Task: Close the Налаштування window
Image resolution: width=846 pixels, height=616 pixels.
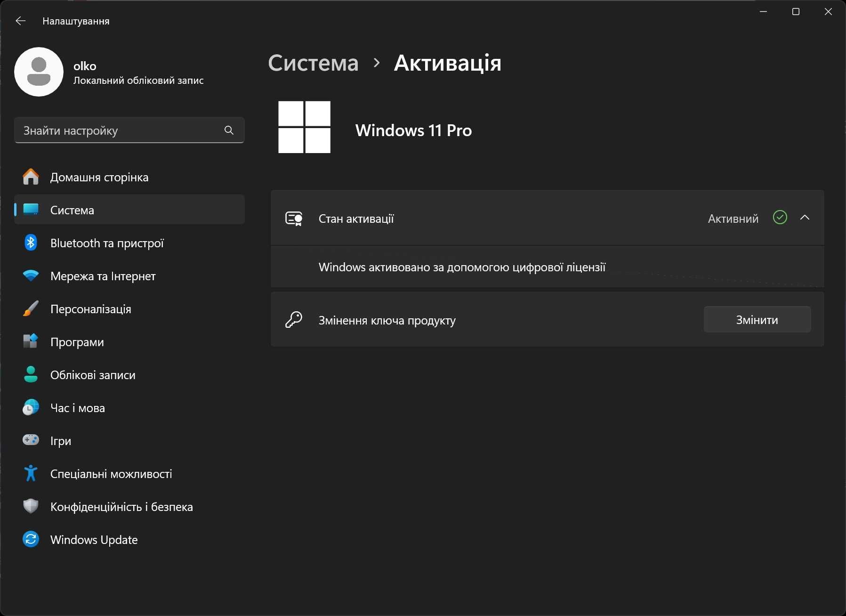Action: 828,11
